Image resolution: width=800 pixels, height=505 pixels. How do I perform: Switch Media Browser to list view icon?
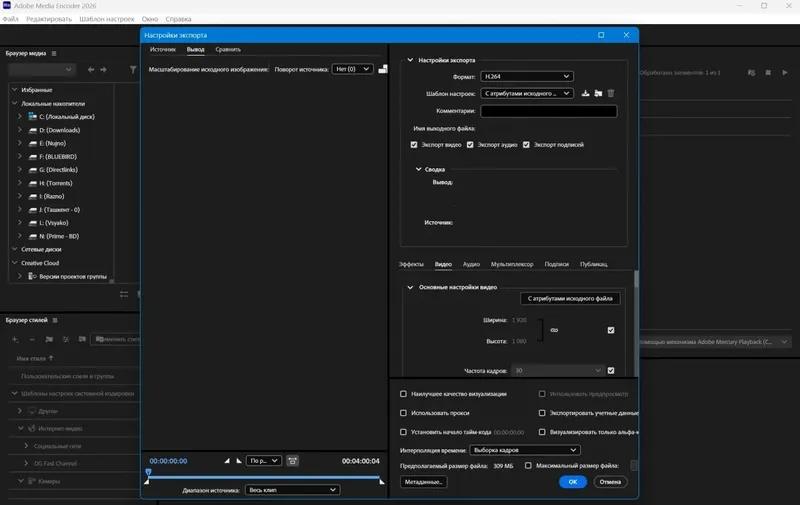coord(124,294)
